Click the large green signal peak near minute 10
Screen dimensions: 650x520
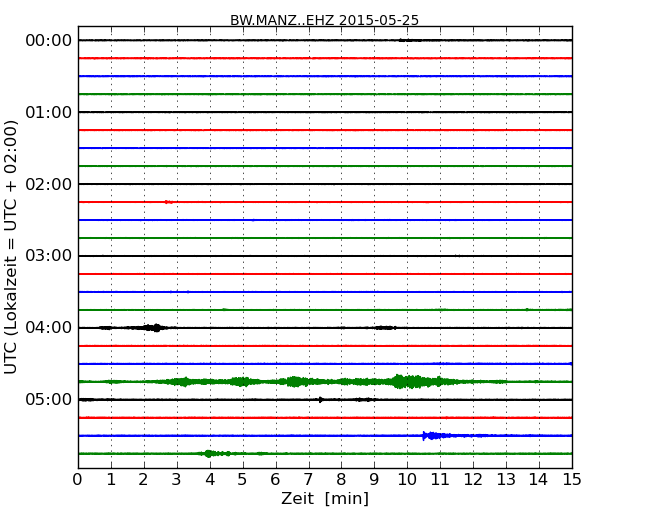[401, 381]
